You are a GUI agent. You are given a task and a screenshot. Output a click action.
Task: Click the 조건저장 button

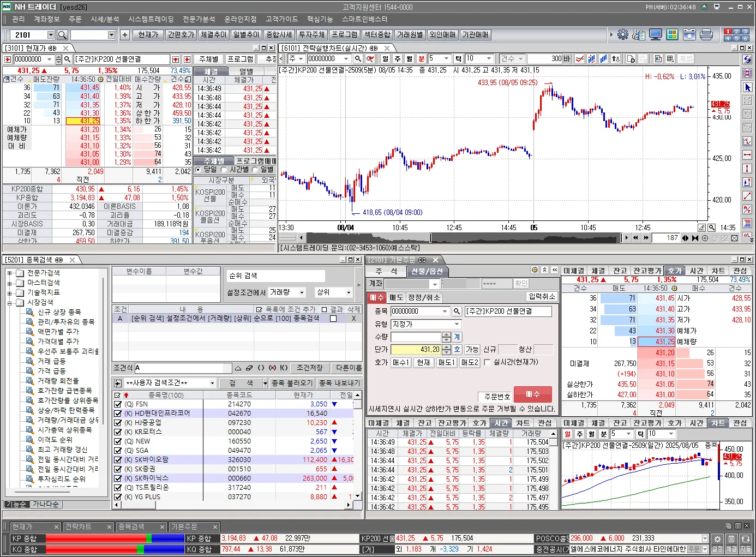(x=309, y=368)
